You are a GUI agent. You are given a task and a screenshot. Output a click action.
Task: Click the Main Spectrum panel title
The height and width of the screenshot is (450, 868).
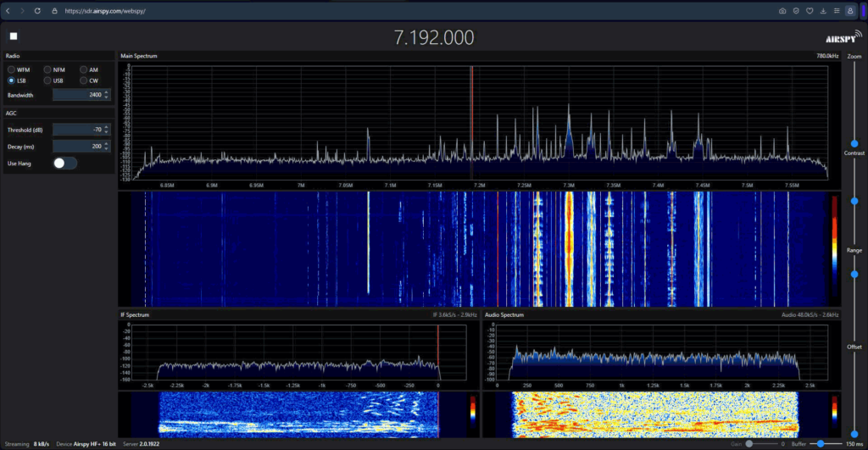(139, 56)
